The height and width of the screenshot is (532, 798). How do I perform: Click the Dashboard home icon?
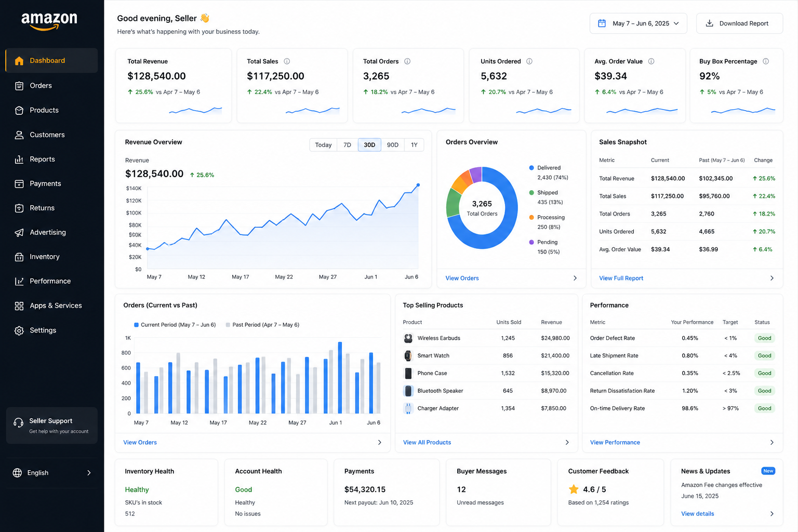click(19, 61)
